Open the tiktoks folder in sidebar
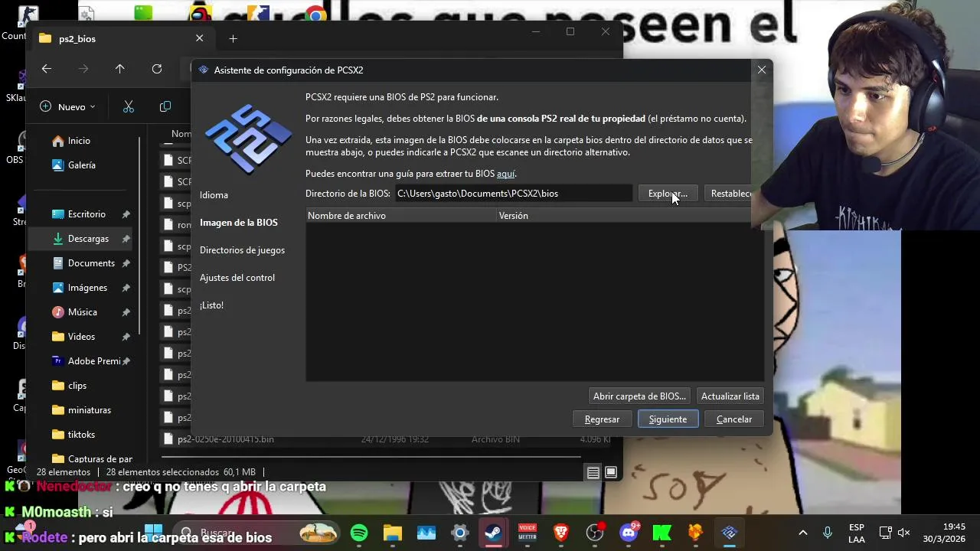 (x=81, y=435)
